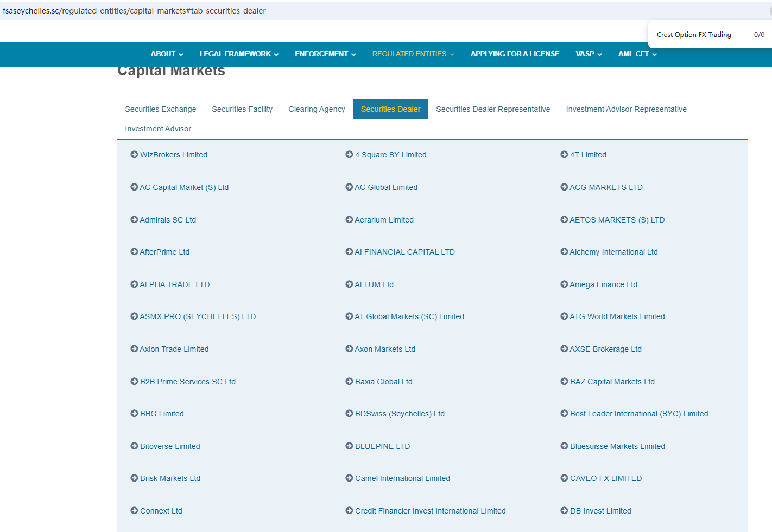Click arrow icon beside AXSE Brokerage Ltd
Viewport: 772px width, 532px height.
564,349
